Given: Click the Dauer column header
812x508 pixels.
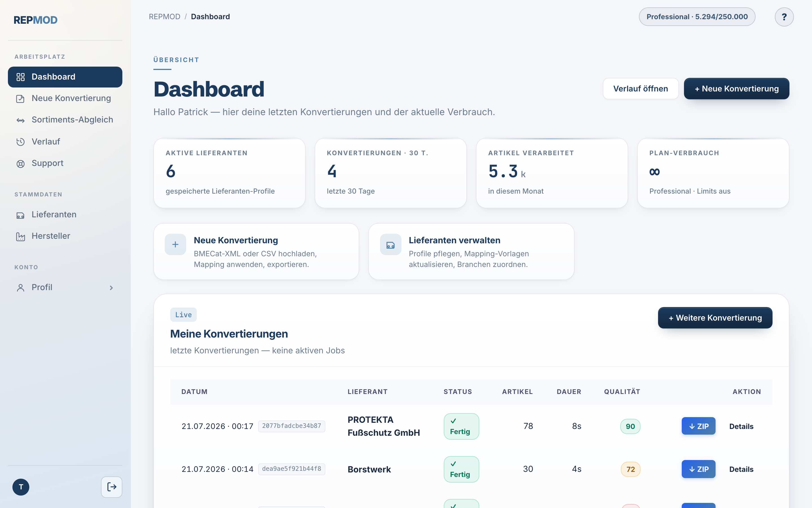Looking at the screenshot, I should 569,392.
